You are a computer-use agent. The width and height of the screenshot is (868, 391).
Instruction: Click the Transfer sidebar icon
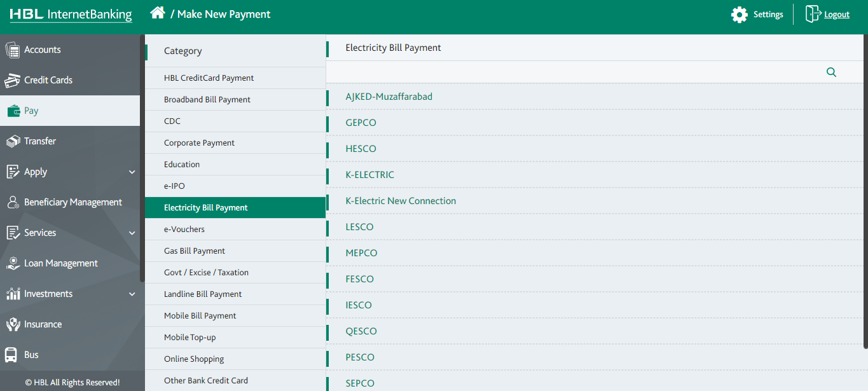point(12,141)
